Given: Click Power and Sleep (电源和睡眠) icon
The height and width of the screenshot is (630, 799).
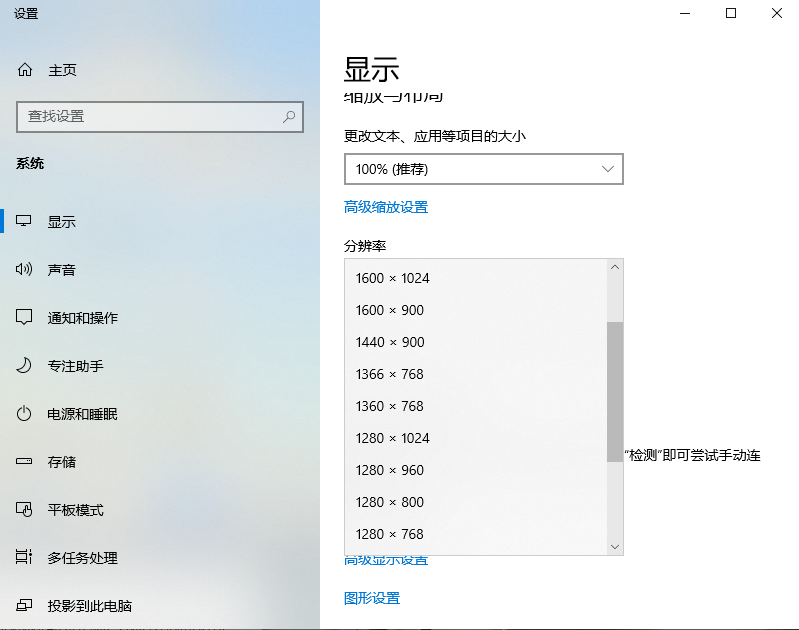Looking at the screenshot, I should click(x=25, y=414).
